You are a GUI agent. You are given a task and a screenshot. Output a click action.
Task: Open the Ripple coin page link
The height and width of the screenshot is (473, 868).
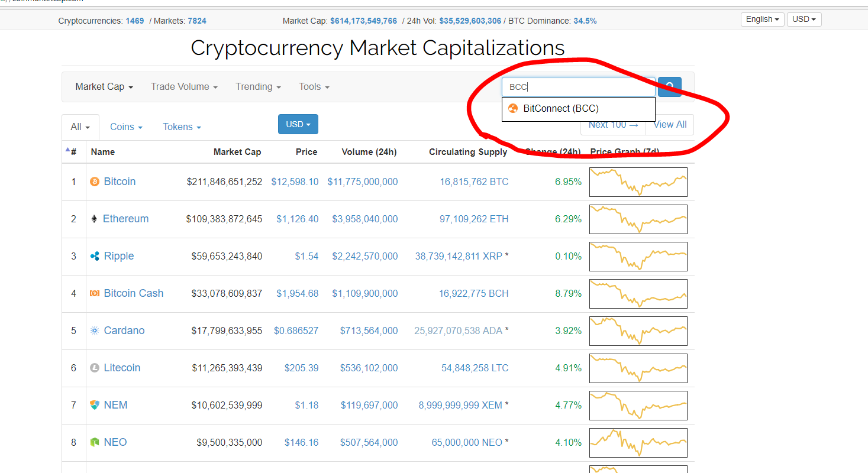(x=119, y=256)
